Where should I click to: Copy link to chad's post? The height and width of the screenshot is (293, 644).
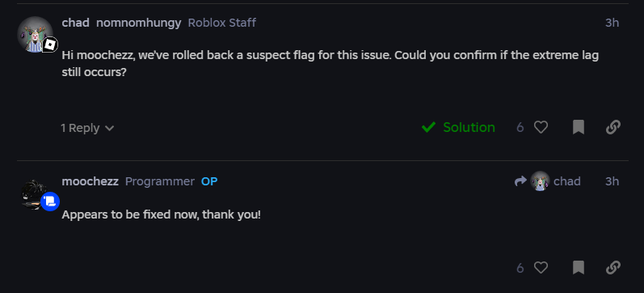click(612, 128)
